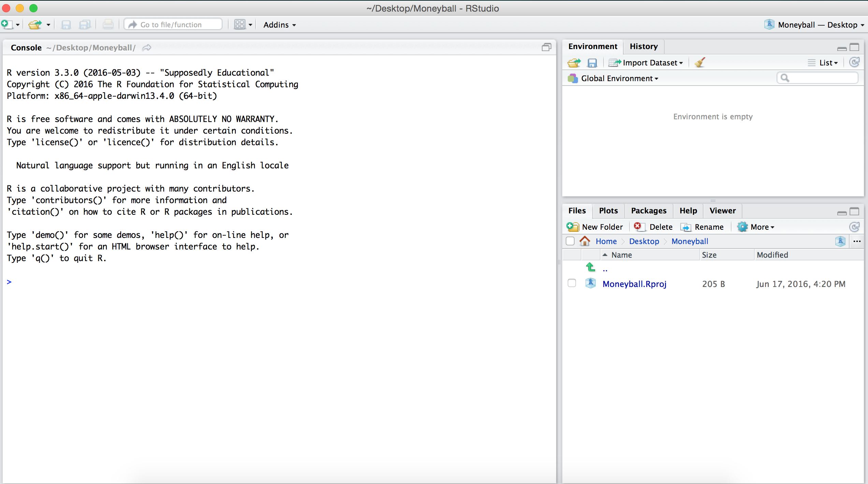
Task: Click the go-to-directory ellipsis icon
Action: point(857,241)
